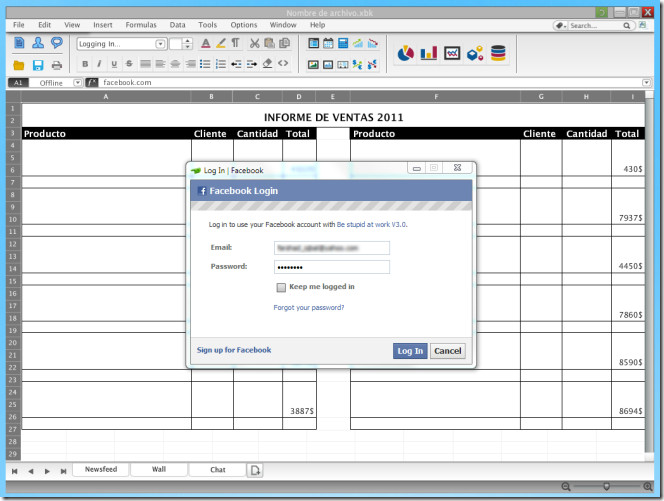Click the fx function button
This screenshot has width=664, height=501.
coord(92,83)
